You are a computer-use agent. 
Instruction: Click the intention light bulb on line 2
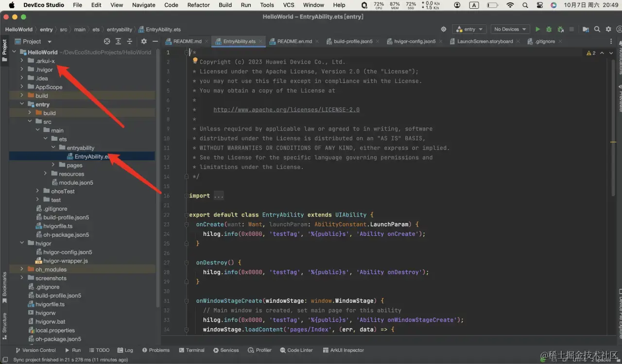(195, 61)
